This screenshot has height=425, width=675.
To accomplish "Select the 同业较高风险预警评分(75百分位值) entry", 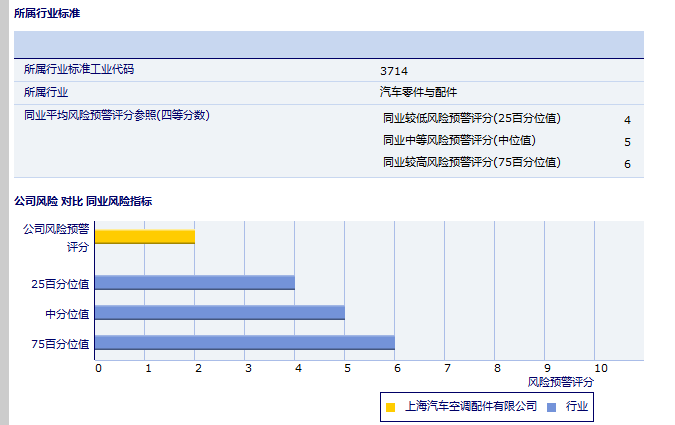I will [472, 162].
